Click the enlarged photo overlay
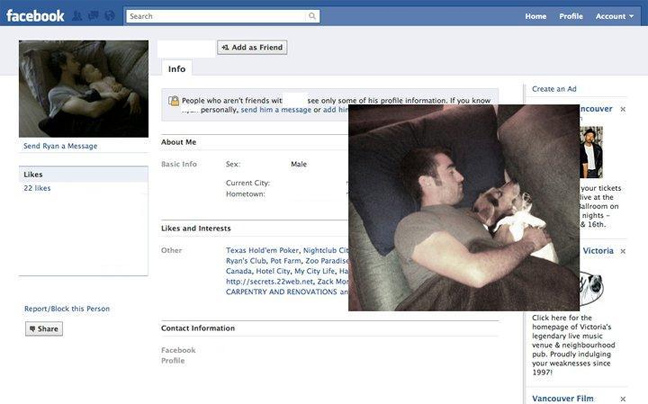Image resolution: width=648 pixels, height=404 pixels. (x=464, y=207)
